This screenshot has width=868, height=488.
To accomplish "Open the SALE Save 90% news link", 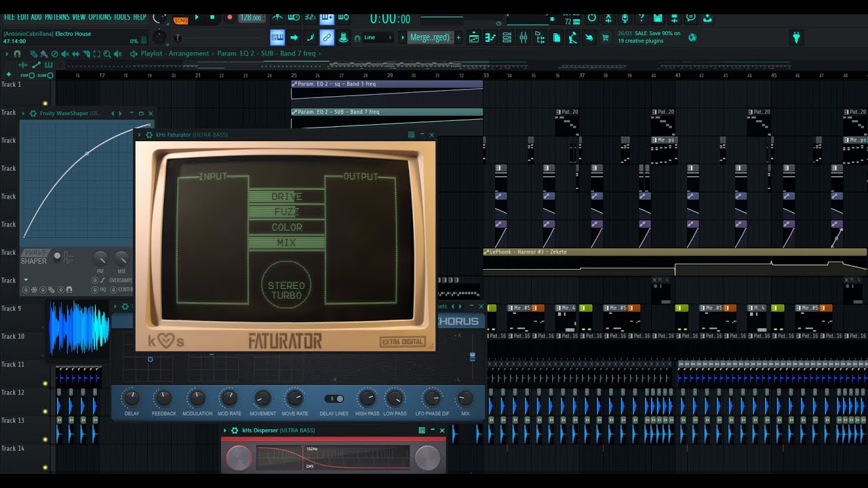I will point(649,37).
